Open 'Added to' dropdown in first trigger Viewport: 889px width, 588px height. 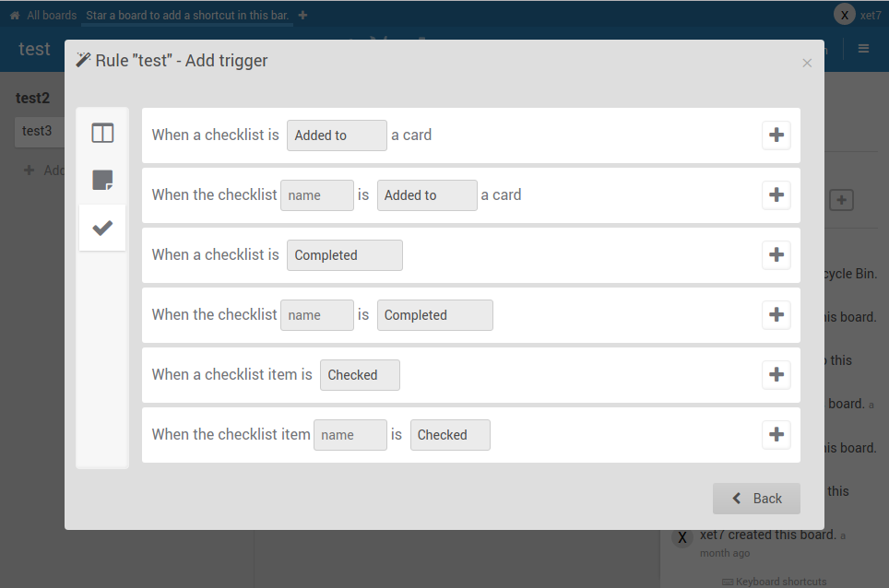pyautogui.click(x=337, y=135)
